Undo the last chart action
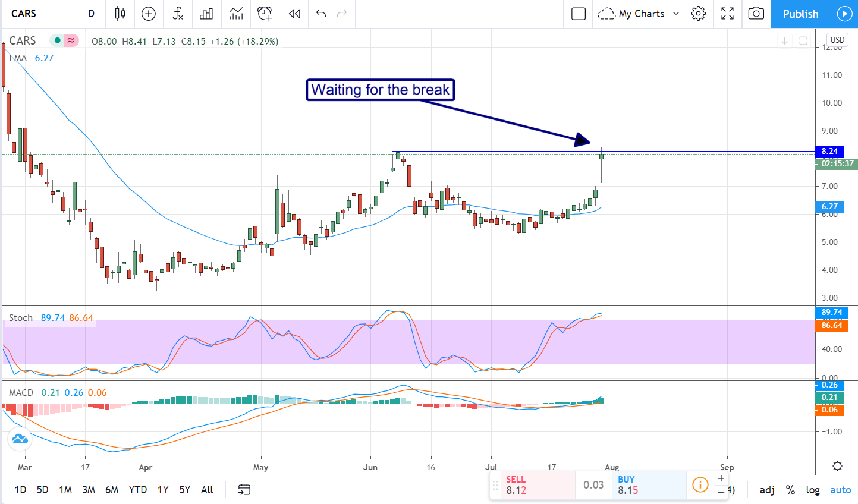The width and height of the screenshot is (858, 504). tap(321, 14)
